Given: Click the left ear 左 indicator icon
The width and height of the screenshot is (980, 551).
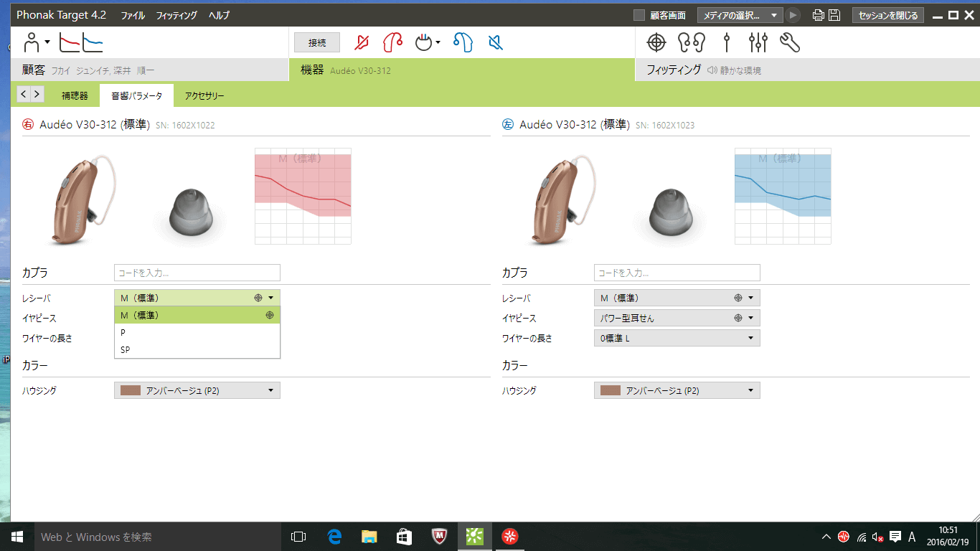Looking at the screenshot, I should coord(507,124).
